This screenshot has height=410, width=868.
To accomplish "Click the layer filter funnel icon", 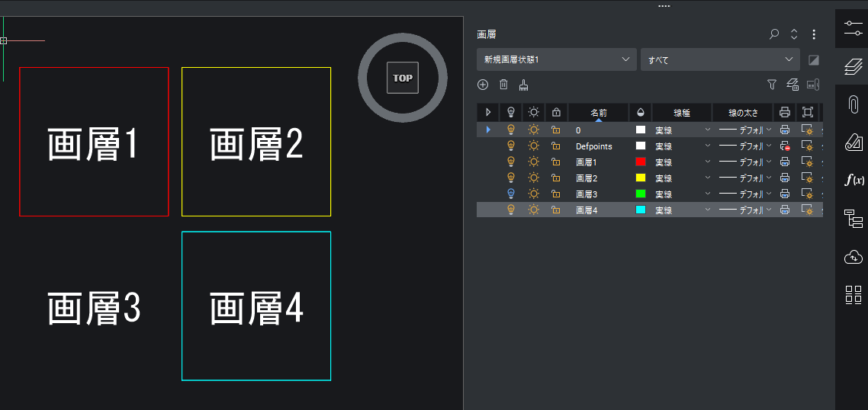I will coord(771,85).
